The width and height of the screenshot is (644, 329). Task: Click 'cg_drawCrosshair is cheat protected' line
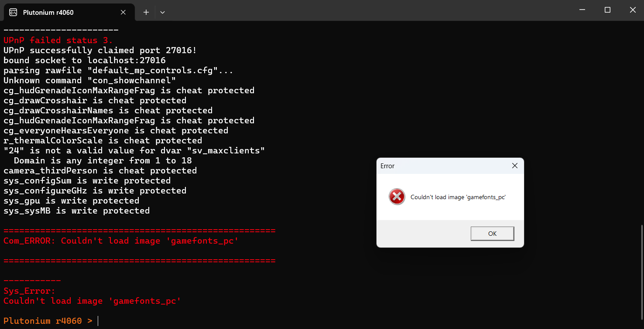[95, 101]
